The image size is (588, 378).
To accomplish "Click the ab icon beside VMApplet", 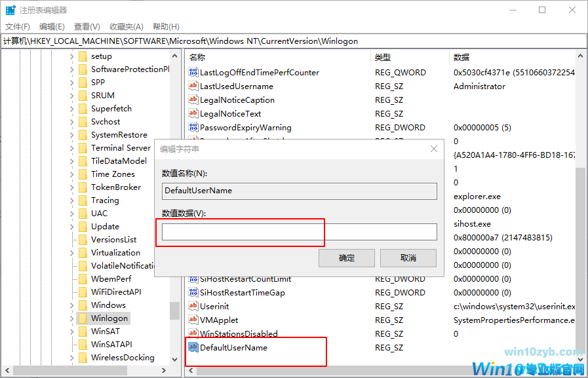I will pyautogui.click(x=193, y=320).
